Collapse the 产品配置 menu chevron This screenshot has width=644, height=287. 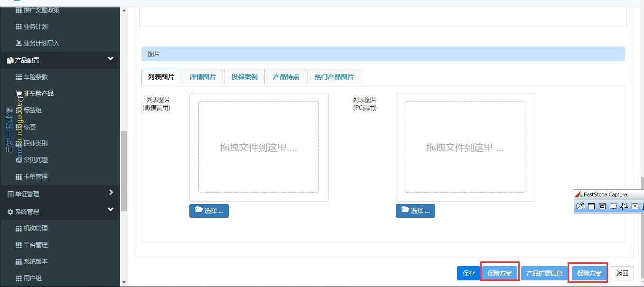pyautogui.click(x=111, y=59)
